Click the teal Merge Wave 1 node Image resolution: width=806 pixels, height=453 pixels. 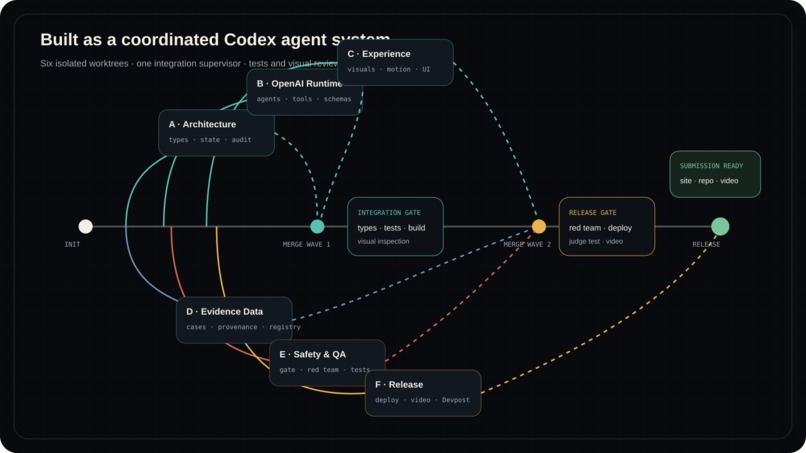coord(317,226)
